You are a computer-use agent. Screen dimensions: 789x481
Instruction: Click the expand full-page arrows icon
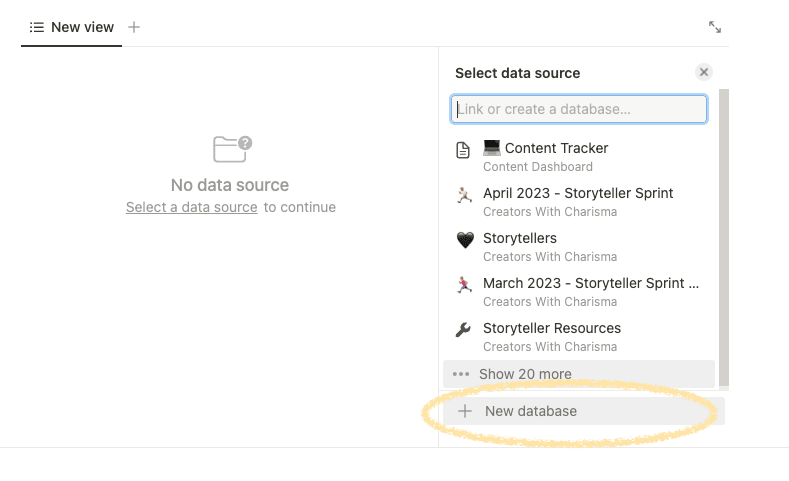coord(715,27)
